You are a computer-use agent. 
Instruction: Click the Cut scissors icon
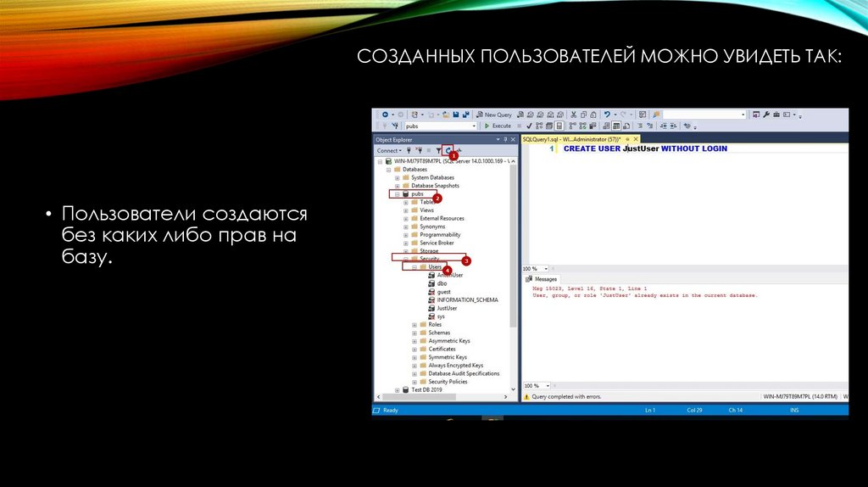coord(574,115)
